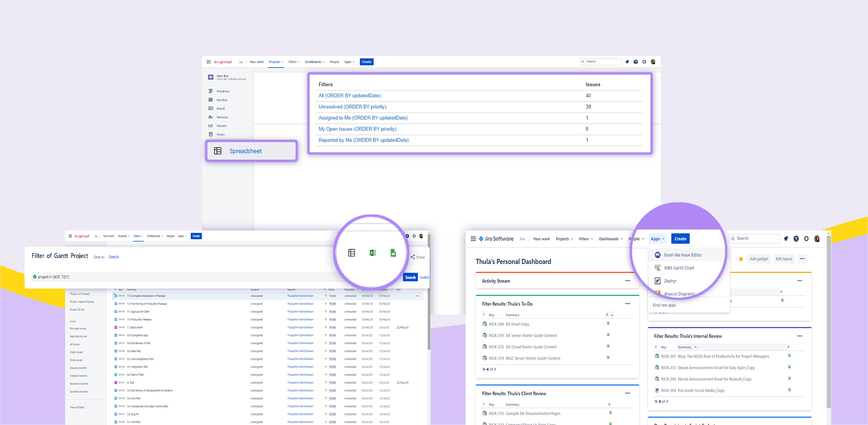This screenshot has height=425, width=868.
Task: Expand Dashboards dropdown in Jira Software dashboard
Action: coord(611,239)
